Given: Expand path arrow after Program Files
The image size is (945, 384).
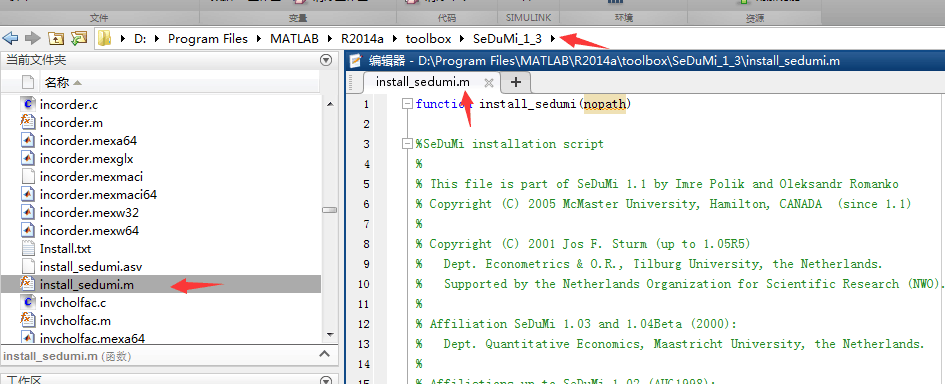Looking at the screenshot, I should (x=259, y=39).
